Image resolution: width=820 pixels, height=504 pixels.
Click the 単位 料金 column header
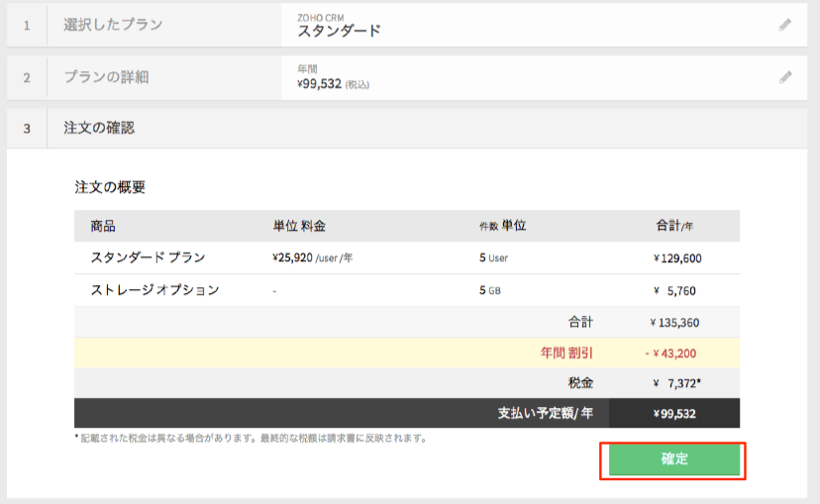pyautogui.click(x=298, y=226)
